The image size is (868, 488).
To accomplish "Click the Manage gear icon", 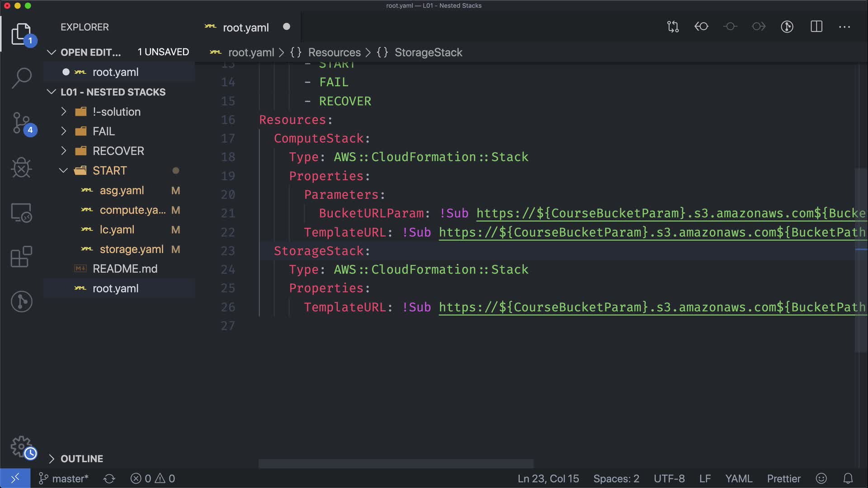I will tap(21, 446).
